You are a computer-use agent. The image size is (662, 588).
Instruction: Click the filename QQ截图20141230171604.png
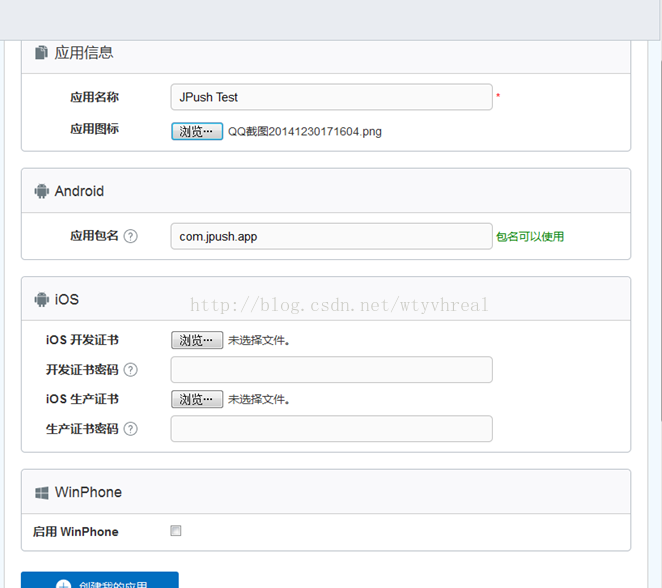pos(305,132)
